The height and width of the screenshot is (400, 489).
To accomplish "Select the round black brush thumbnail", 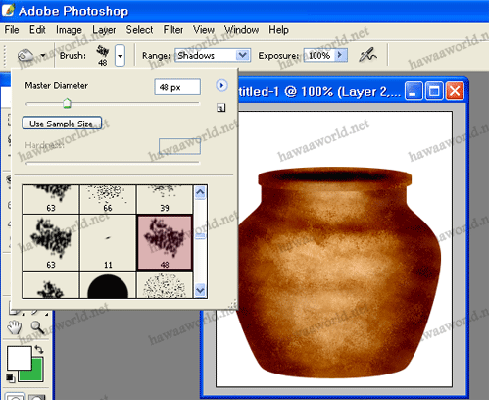I will (107, 286).
